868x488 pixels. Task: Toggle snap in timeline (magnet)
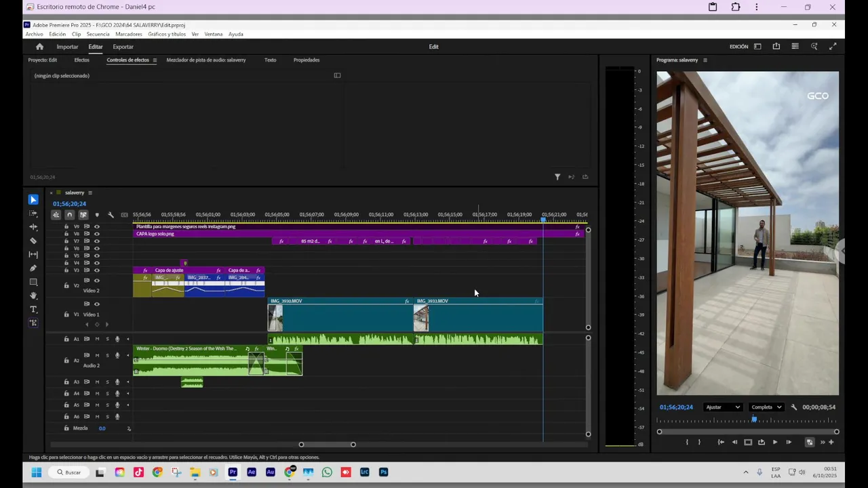click(69, 215)
